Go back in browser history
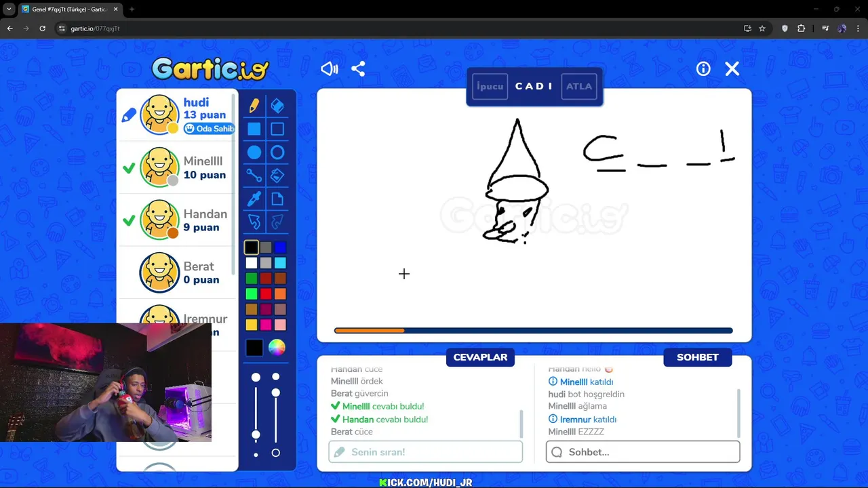Image resolution: width=868 pixels, height=488 pixels. coord(9,28)
